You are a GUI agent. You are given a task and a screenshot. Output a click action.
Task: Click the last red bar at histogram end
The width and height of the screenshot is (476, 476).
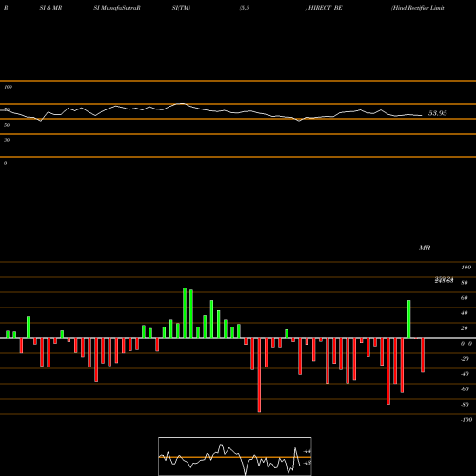coord(423,355)
